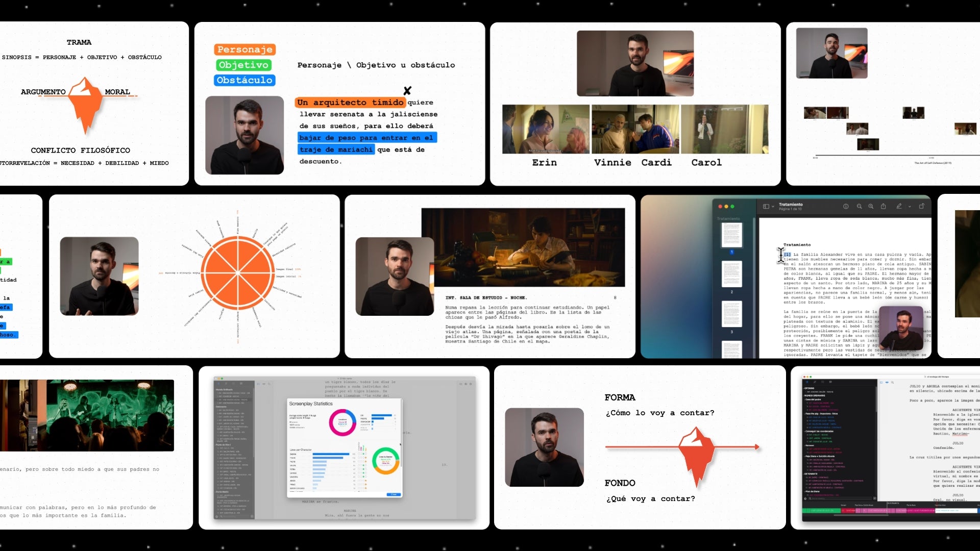Screen dimensions: 980x551
Task: Rotate the page with Preview's rotate icon
Action: (x=922, y=206)
